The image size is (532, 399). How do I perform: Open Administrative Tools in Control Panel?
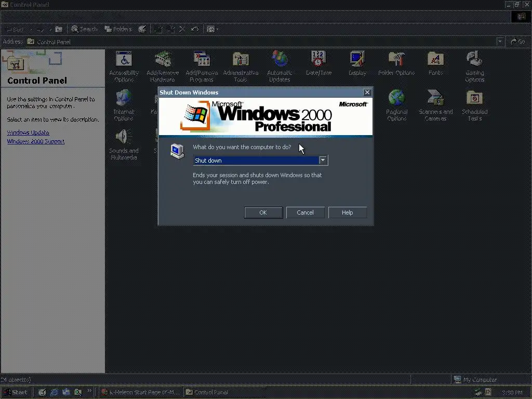pyautogui.click(x=241, y=66)
